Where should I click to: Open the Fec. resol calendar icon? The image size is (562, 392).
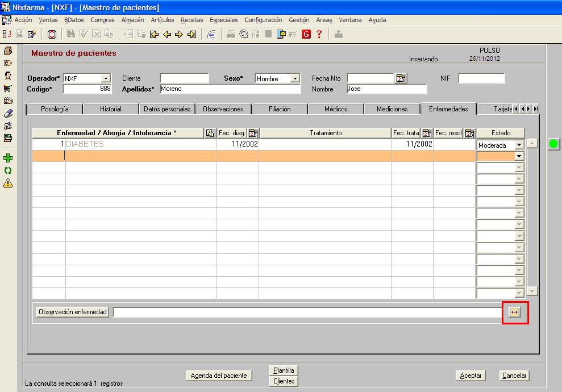469,134
